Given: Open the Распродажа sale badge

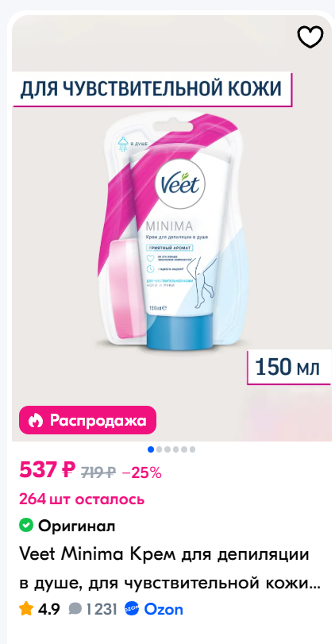Looking at the screenshot, I should [x=87, y=420].
